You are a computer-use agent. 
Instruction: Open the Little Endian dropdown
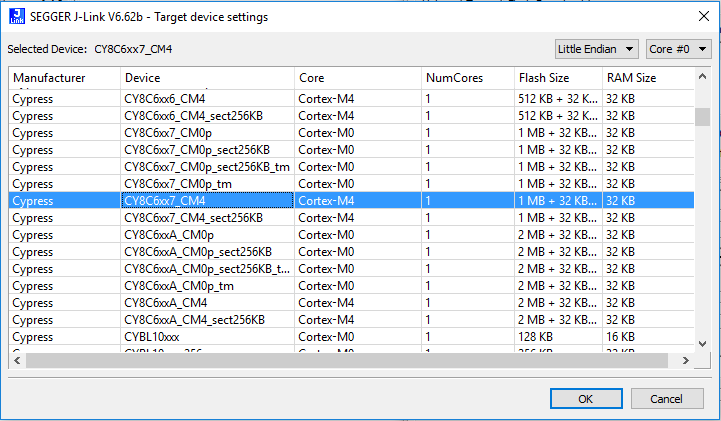click(596, 49)
